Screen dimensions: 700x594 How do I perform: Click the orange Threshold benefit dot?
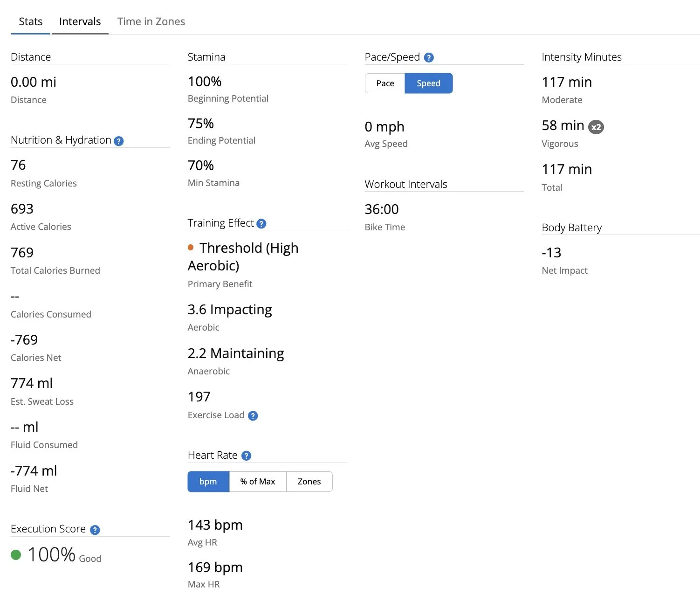click(191, 248)
